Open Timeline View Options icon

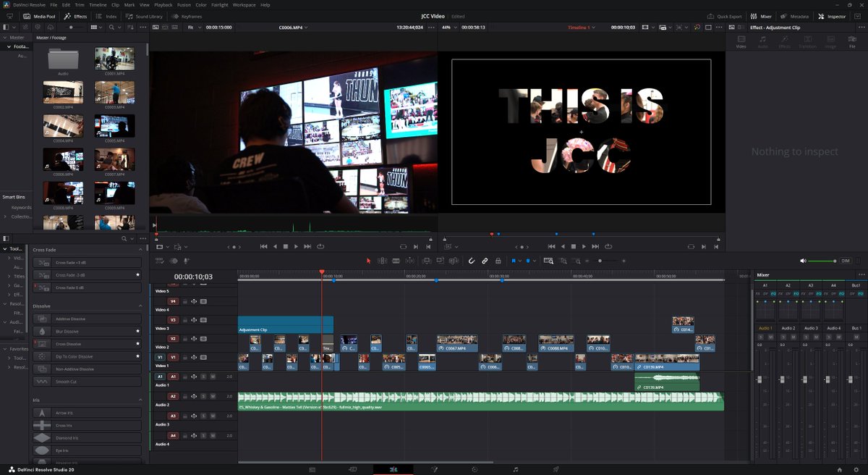(x=159, y=261)
